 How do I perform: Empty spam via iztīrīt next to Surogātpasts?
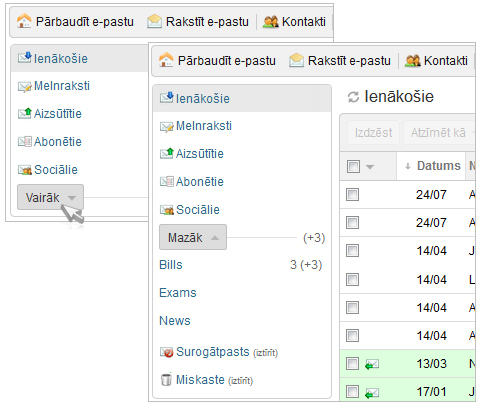[x=265, y=353]
